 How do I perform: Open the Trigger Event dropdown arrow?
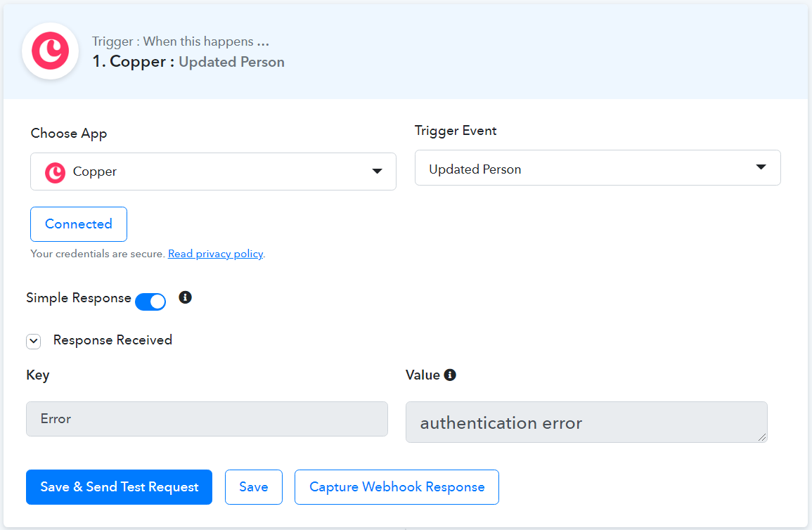[761, 167]
